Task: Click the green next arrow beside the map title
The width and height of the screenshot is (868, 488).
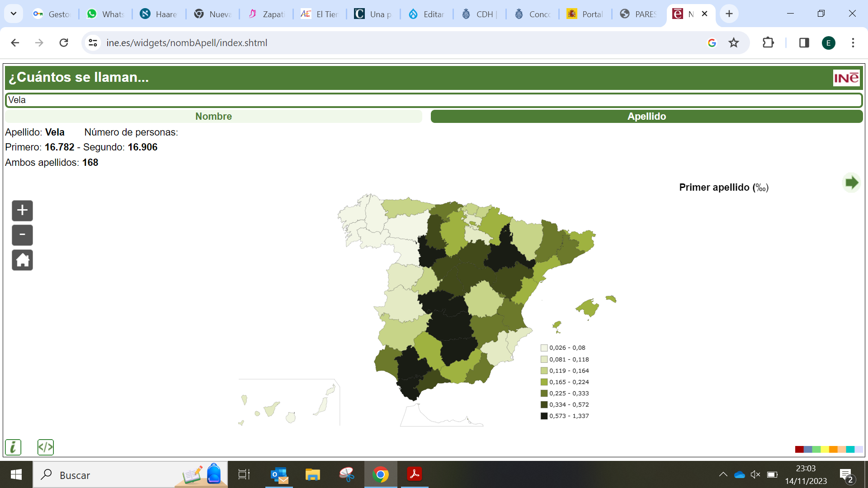Action: pos(851,183)
